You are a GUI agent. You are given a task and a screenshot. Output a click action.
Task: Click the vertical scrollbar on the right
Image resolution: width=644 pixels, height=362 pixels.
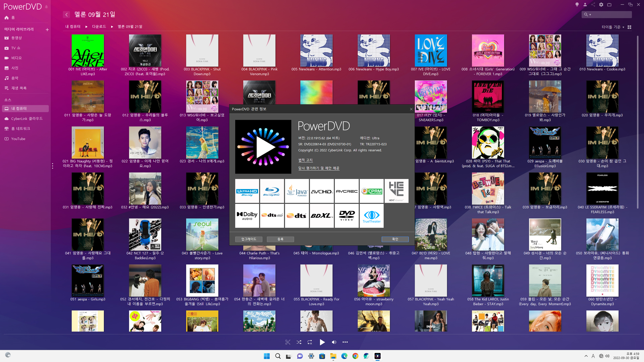[637, 122]
